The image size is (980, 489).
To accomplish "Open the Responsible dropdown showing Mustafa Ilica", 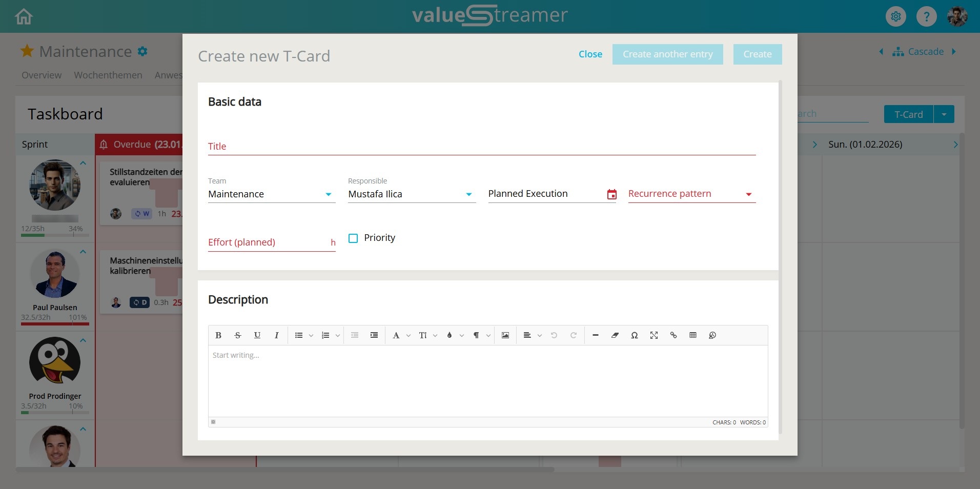I will (x=411, y=194).
